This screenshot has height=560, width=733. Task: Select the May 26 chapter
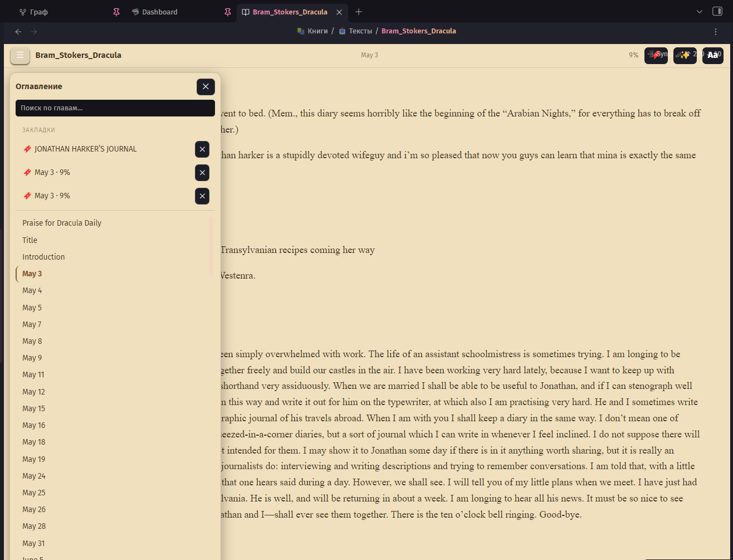click(x=33, y=509)
